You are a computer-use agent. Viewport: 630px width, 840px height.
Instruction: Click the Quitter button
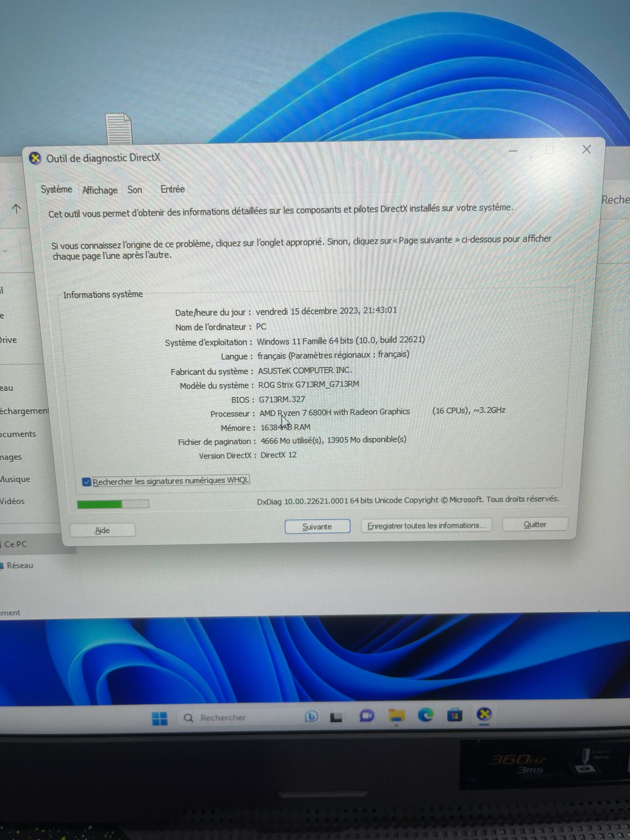535,524
